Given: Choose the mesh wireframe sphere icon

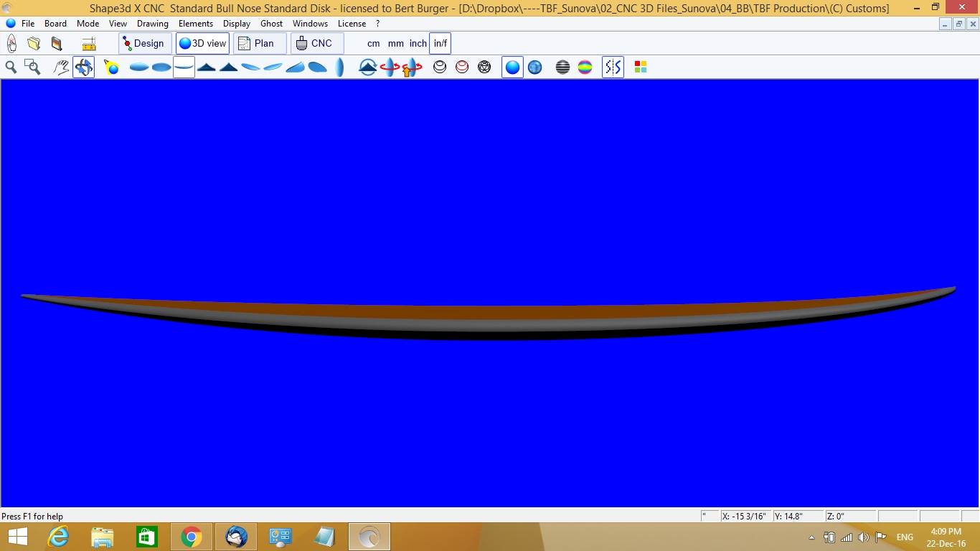Looking at the screenshot, I should (x=484, y=67).
